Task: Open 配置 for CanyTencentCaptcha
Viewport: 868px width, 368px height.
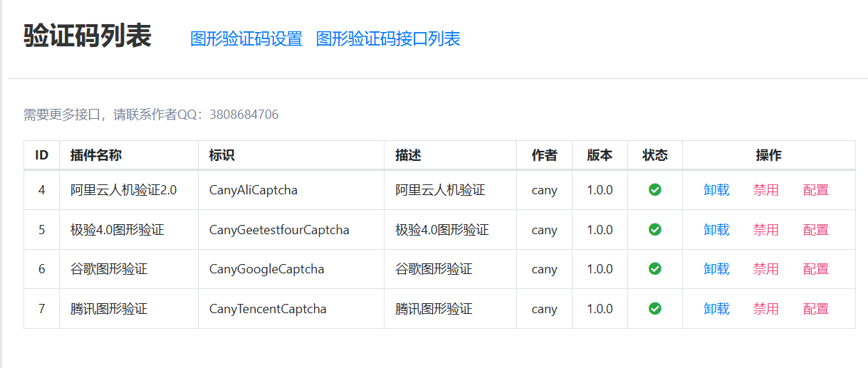Action: click(816, 309)
